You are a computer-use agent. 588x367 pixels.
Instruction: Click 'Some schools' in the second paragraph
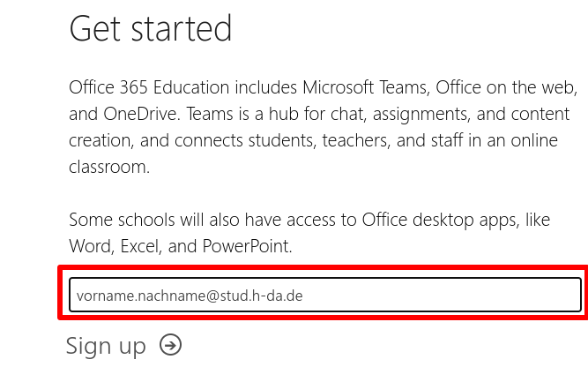pyautogui.click(x=116, y=220)
